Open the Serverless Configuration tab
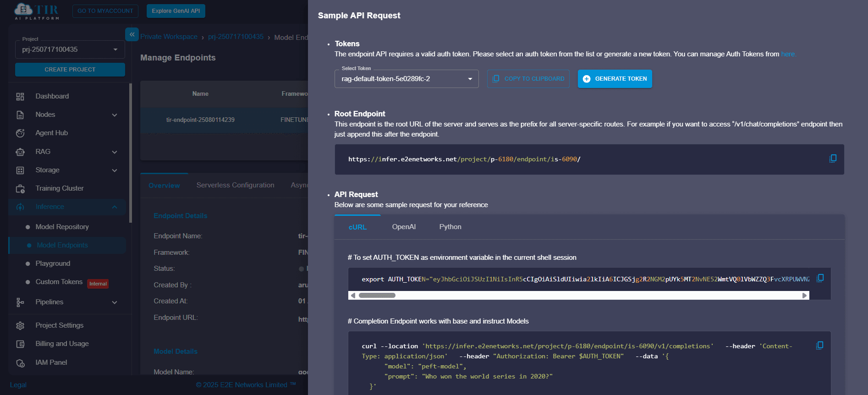 (236, 185)
